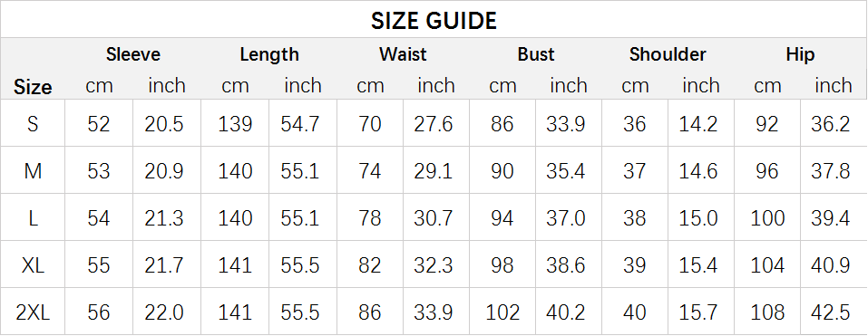Click the 104 hip cm cell
The image size is (868, 336).
pos(767,264)
